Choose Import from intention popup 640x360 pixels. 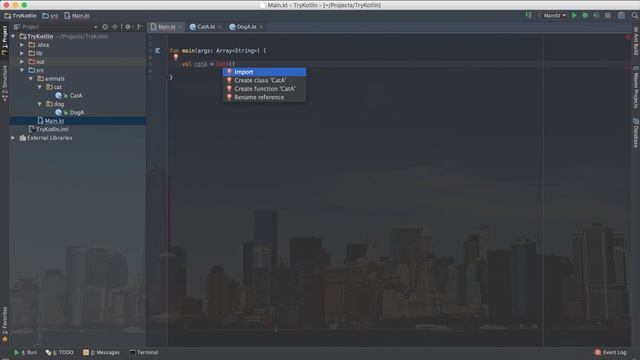[264, 72]
